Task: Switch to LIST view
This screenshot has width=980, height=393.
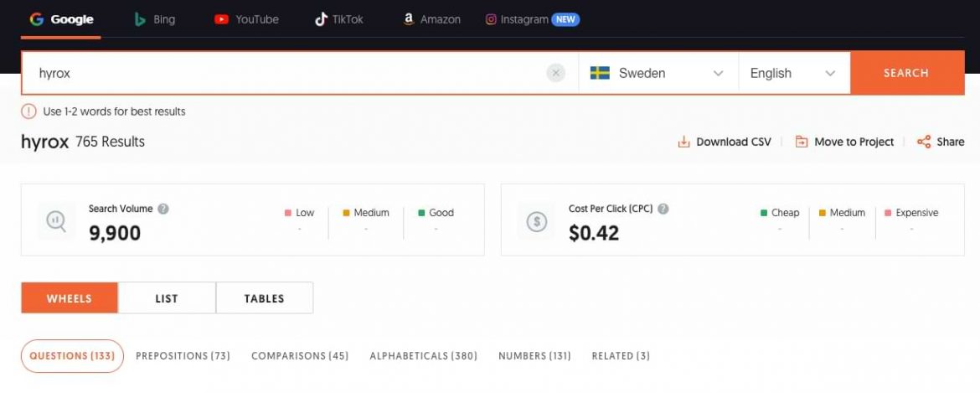Action: [x=167, y=298]
